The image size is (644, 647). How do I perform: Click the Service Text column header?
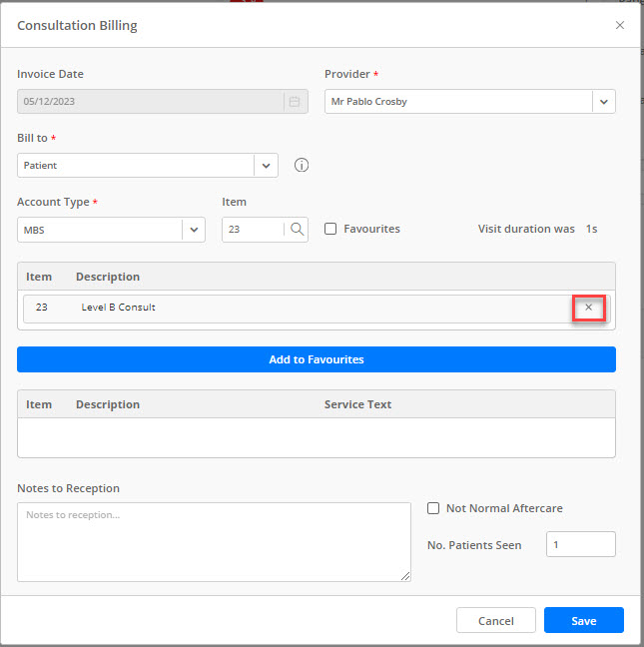click(x=357, y=404)
